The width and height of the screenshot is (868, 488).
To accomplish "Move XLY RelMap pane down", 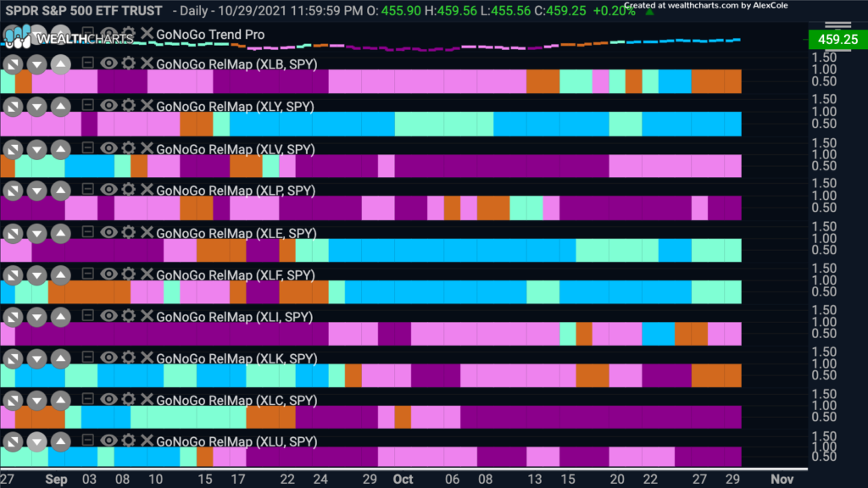I will point(36,107).
